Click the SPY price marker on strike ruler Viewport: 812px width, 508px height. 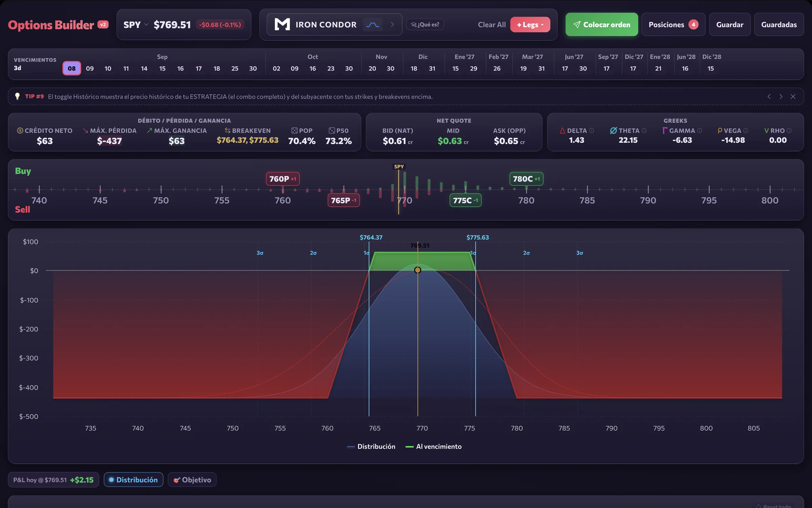click(399, 167)
